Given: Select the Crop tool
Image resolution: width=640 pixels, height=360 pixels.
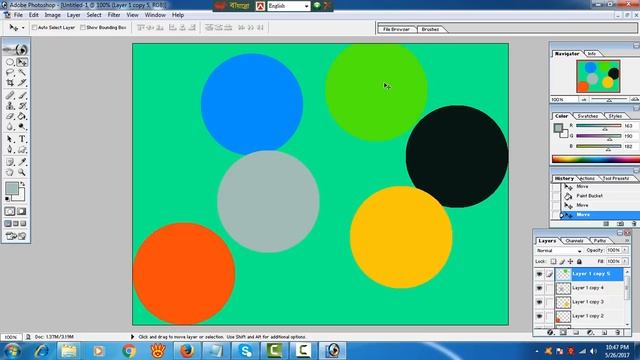Looking at the screenshot, I should pyautogui.click(x=10, y=82).
